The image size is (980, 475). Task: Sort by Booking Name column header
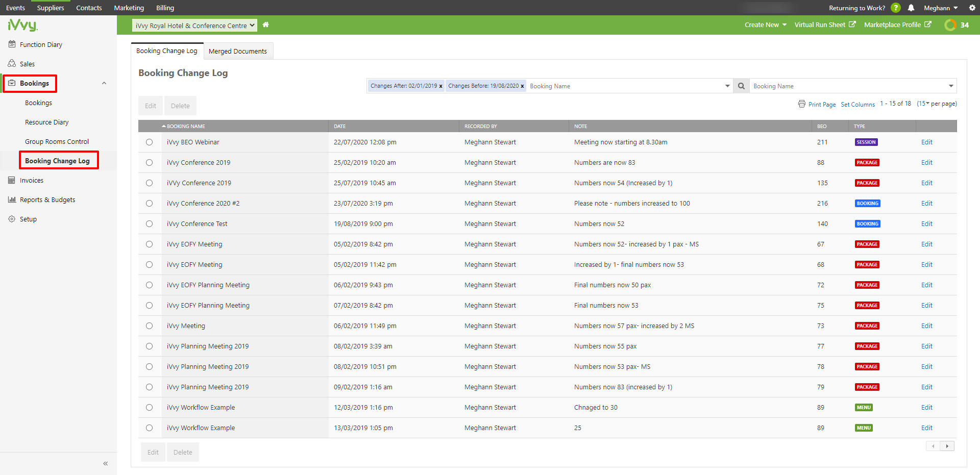click(186, 126)
